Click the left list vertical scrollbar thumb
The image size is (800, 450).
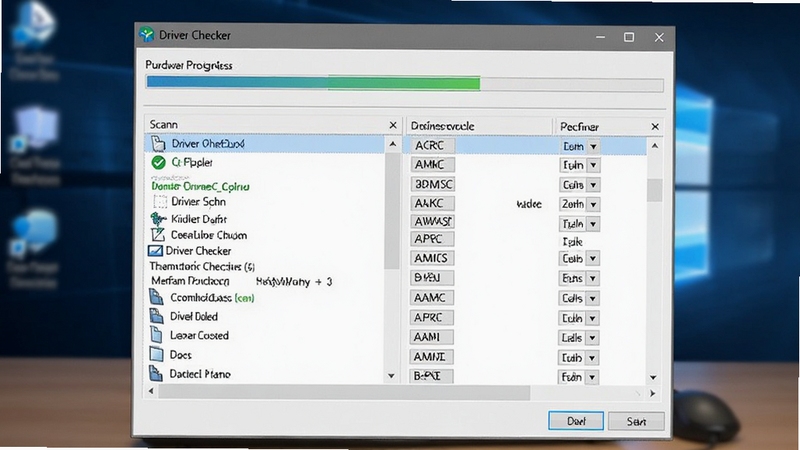tap(392, 211)
